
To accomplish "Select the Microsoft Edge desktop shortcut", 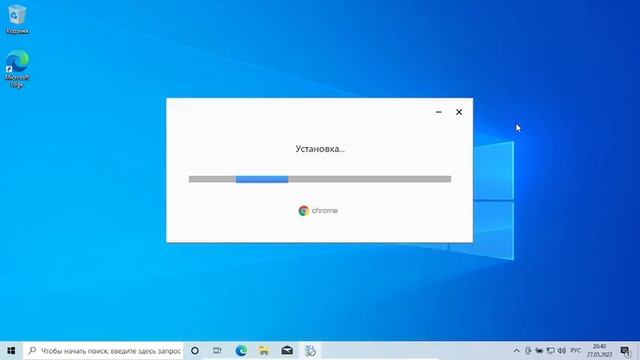I will tap(17, 69).
